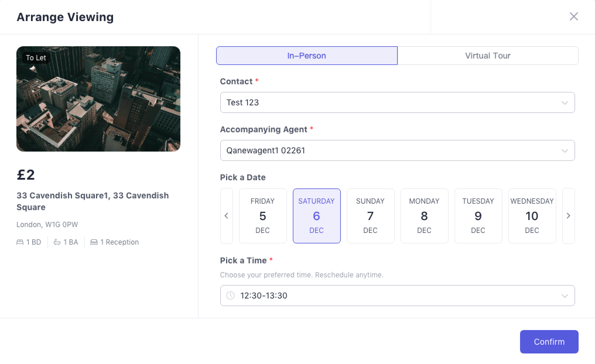This screenshot has height=364, width=595.
Task: Switch to Virtual Tour tab
Action: (488, 56)
